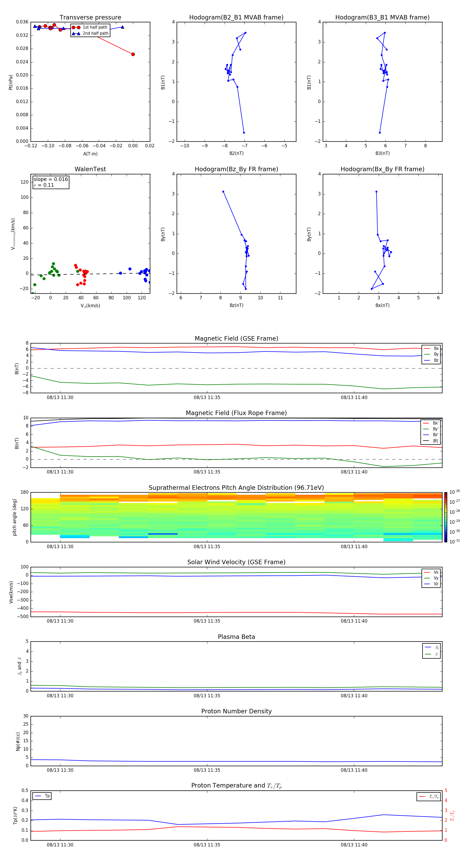The width and height of the screenshot is (473, 868).
Task: Click the pitch angle colorbar scale
Action: click(x=446, y=517)
